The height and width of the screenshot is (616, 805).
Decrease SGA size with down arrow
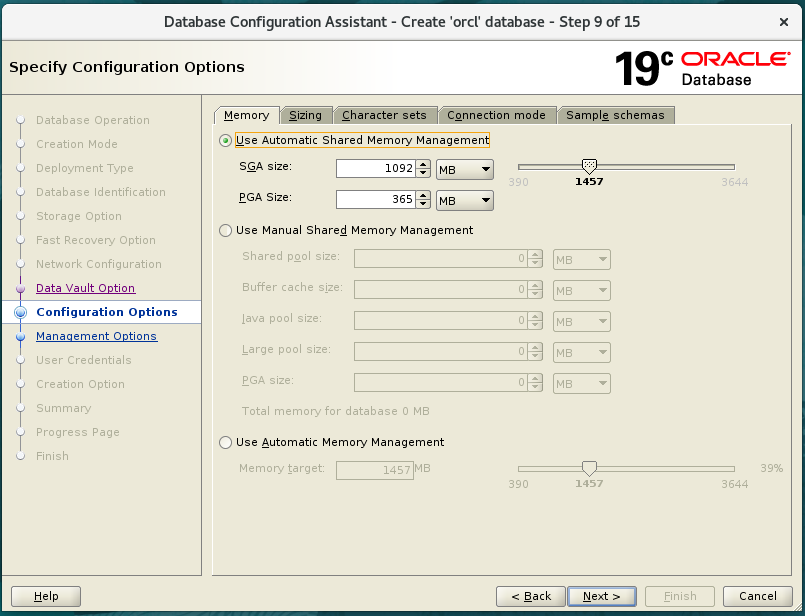424,173
